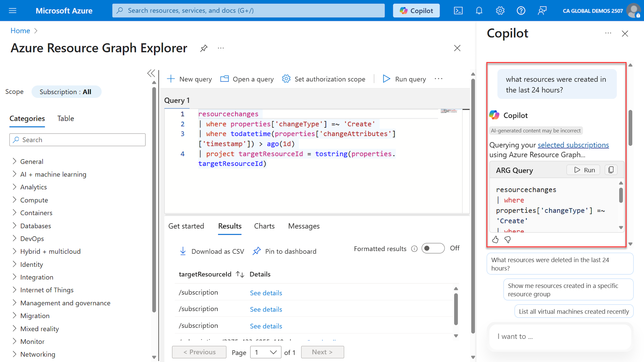Run the query from the toolbar
Viewport: 644px width, 362px height.
404,79
